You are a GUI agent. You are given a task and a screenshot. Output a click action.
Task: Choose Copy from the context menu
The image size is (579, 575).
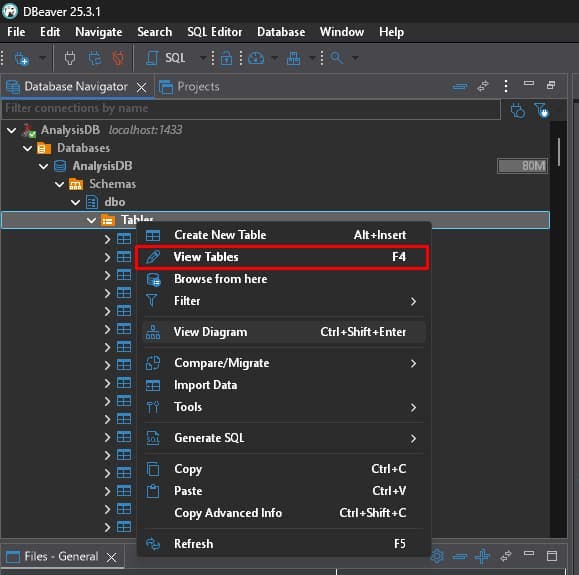[283, 469]
